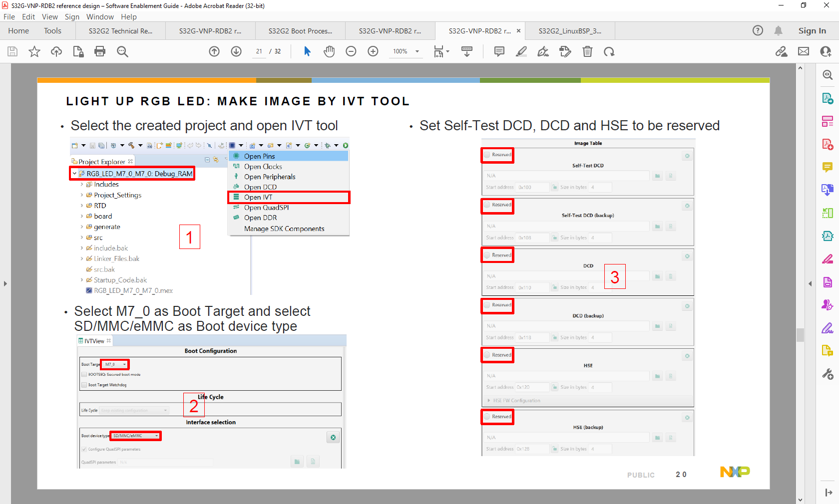Image resolution: width=839 pixels, height=504 pixels.
Task: Collapse the left panel with sidebar arrow
Action: pyautogui.click(x=5, y=283)
